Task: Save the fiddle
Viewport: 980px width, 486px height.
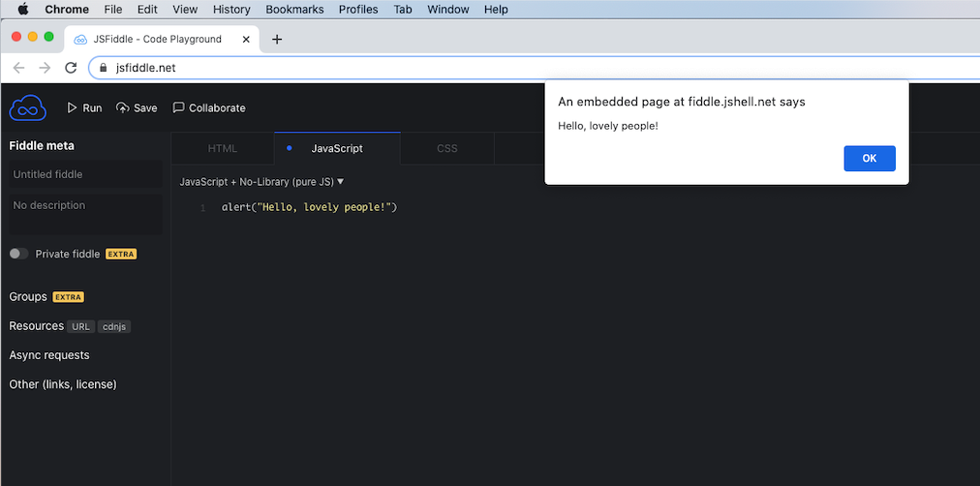Action: 137,107
